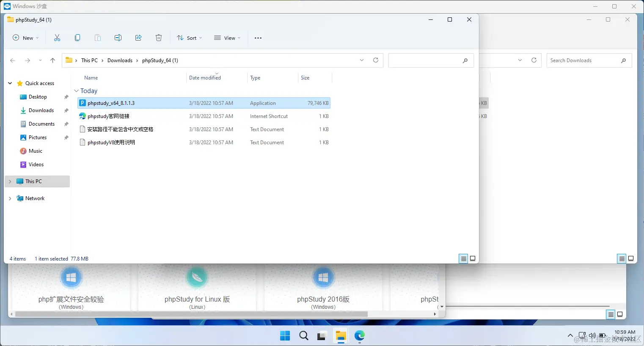The width and height of the screenshot is (644, 346).
Task: Collapse the Quick access tree node
Action: pos(10,83)
